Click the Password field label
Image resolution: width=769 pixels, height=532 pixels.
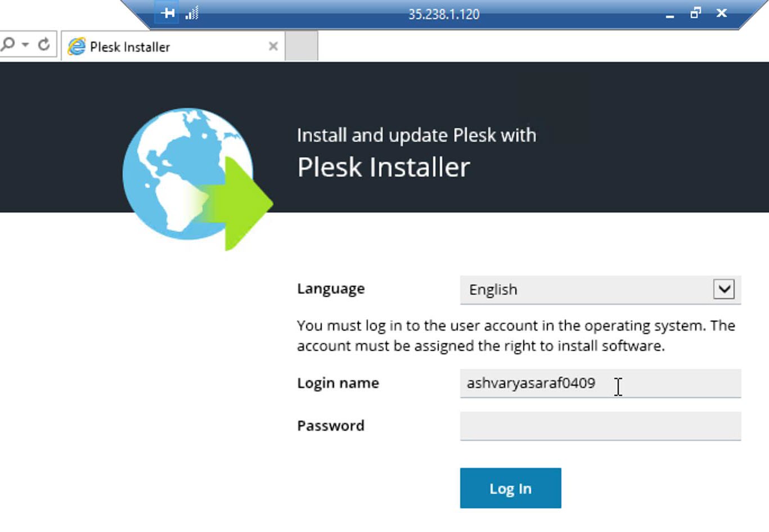[x=331, y=426]
